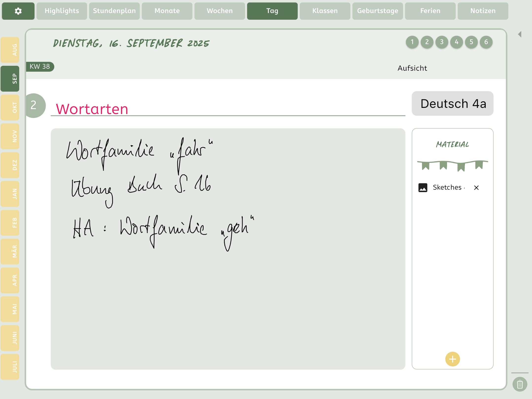Select lesson period circle 6

[x=486, y=42]
